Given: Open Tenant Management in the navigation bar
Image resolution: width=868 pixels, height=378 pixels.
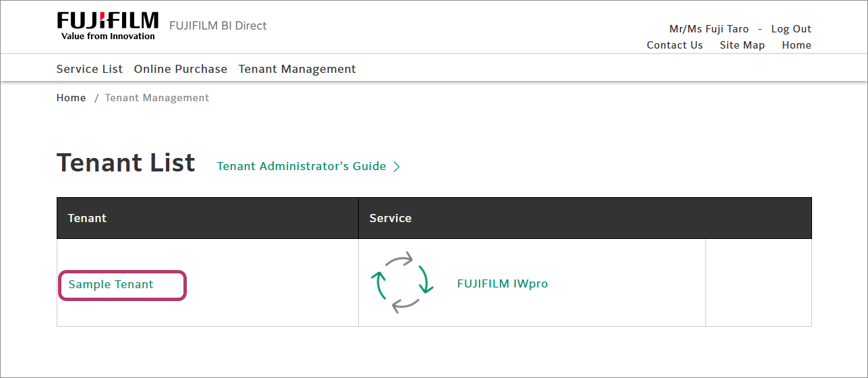Looking at the screenshot, I should [297, 69].
